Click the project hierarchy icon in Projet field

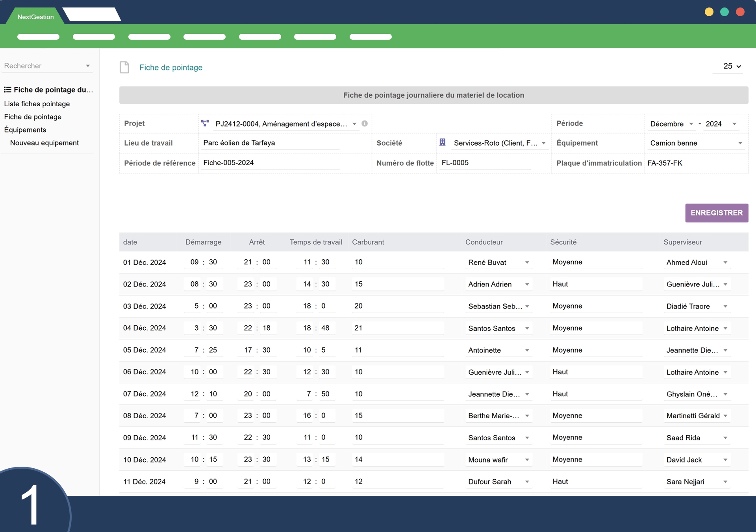point(205,124)
